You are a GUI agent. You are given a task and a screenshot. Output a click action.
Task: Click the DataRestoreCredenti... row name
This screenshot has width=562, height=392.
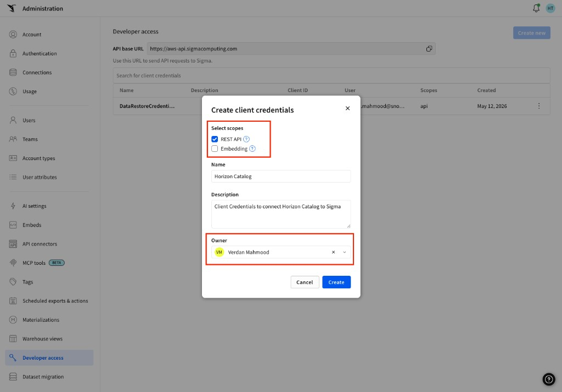pyautogui.click(x=147, y=106)
